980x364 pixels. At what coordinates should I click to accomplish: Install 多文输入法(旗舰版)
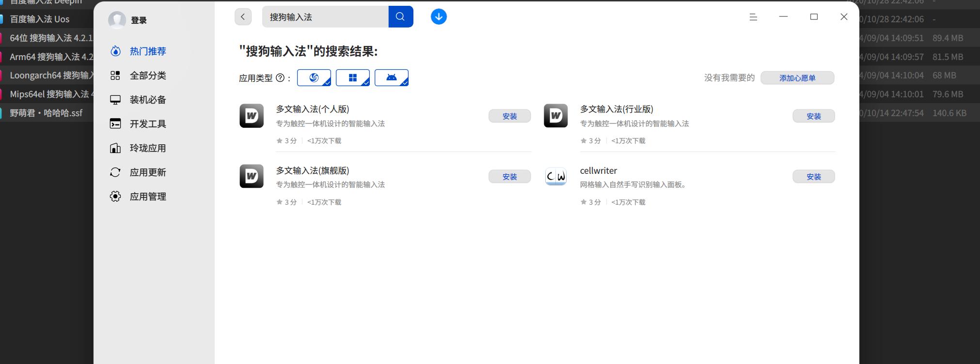(x=509, y=177)
